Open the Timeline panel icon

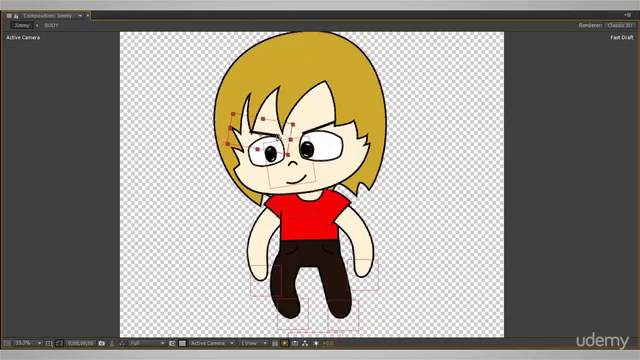pos(295,343)
